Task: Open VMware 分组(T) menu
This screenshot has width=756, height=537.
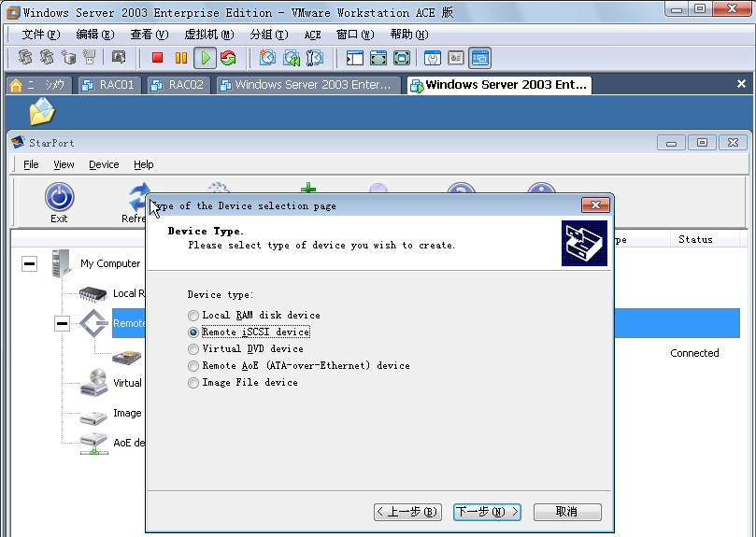Action: click(268, 35)
